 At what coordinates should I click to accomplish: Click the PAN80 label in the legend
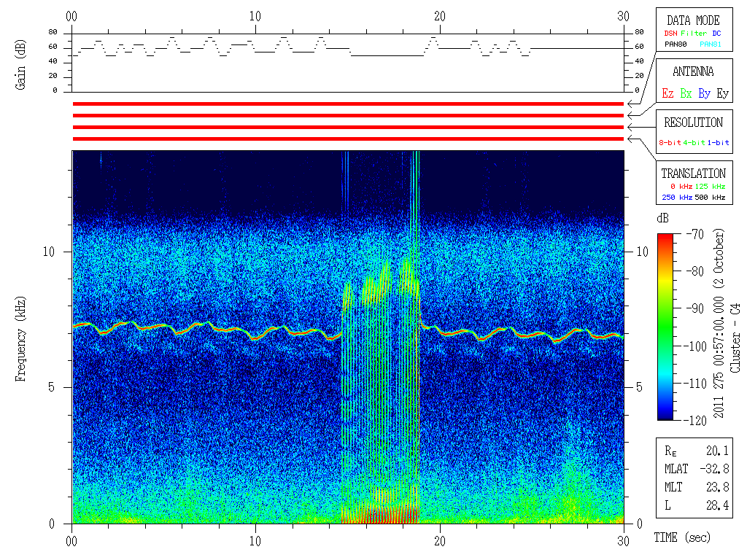pos(676,44)
